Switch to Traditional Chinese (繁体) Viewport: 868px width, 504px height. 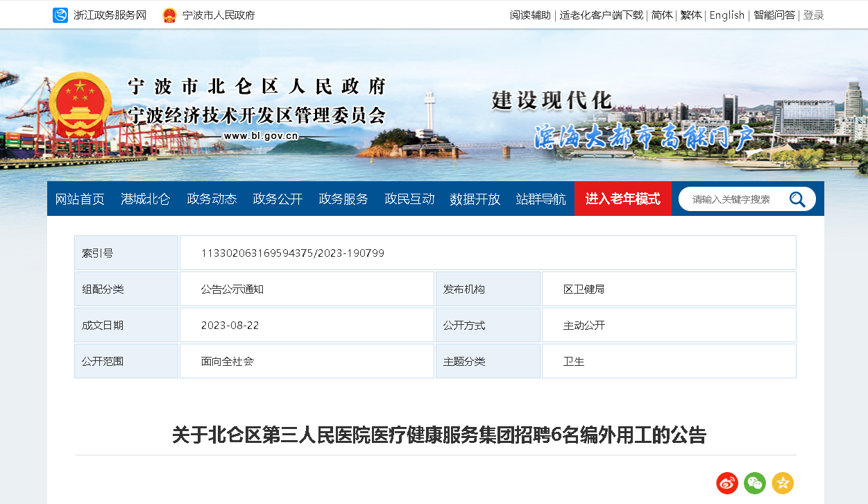(691, 15)
